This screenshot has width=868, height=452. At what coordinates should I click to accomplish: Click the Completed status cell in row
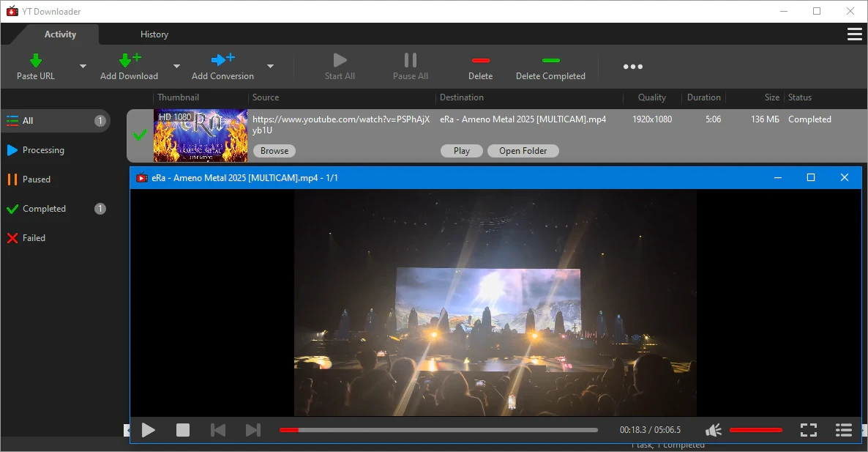click(x=810, y=119)
